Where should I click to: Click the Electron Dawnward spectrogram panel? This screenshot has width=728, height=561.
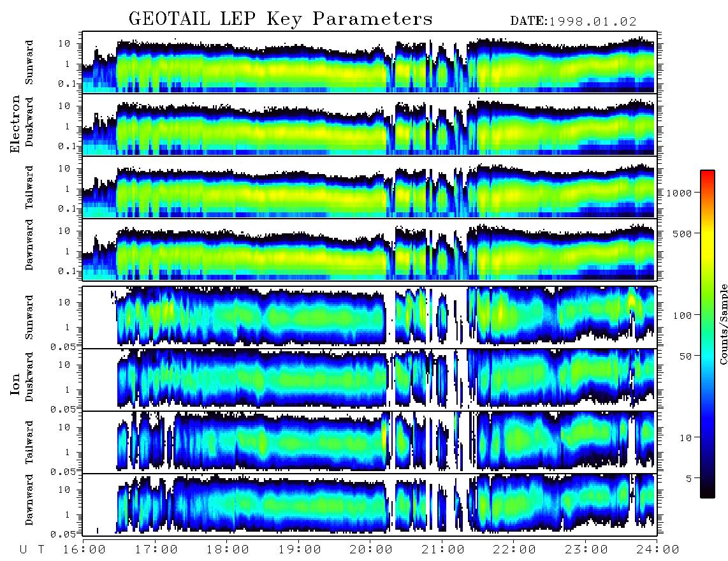coord(370,250)
